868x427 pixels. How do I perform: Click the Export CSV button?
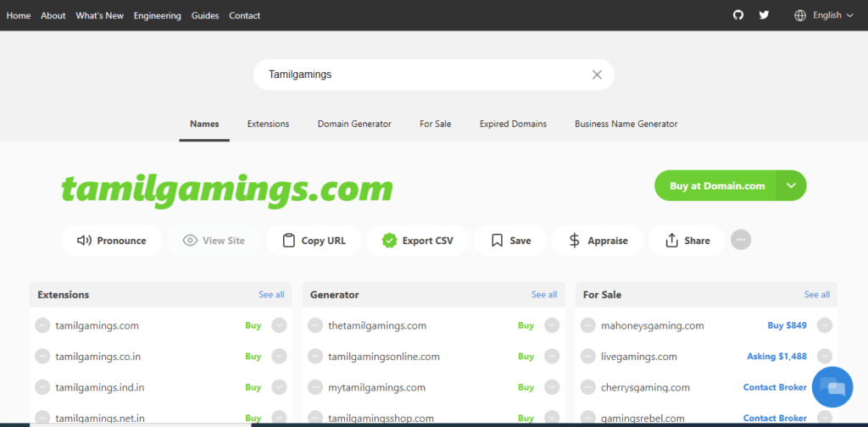[x=417, y=241]
